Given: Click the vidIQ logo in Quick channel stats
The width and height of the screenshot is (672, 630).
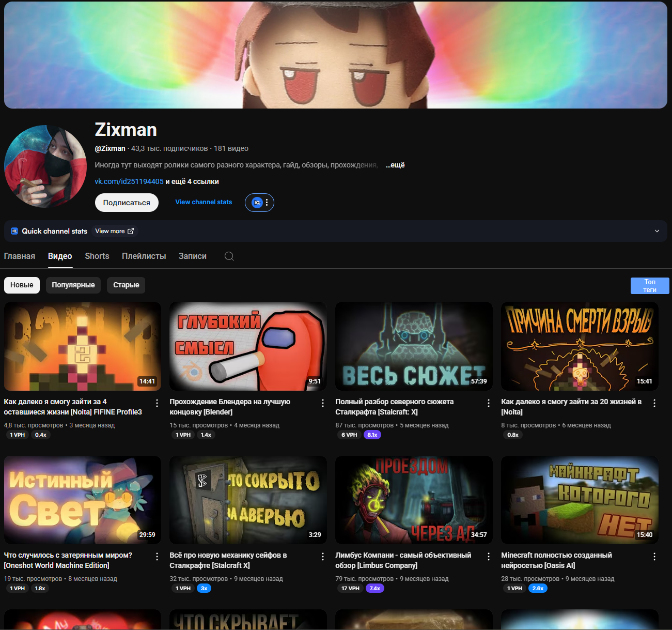Looking at the screenshot, I should click(x=14, y=231).
